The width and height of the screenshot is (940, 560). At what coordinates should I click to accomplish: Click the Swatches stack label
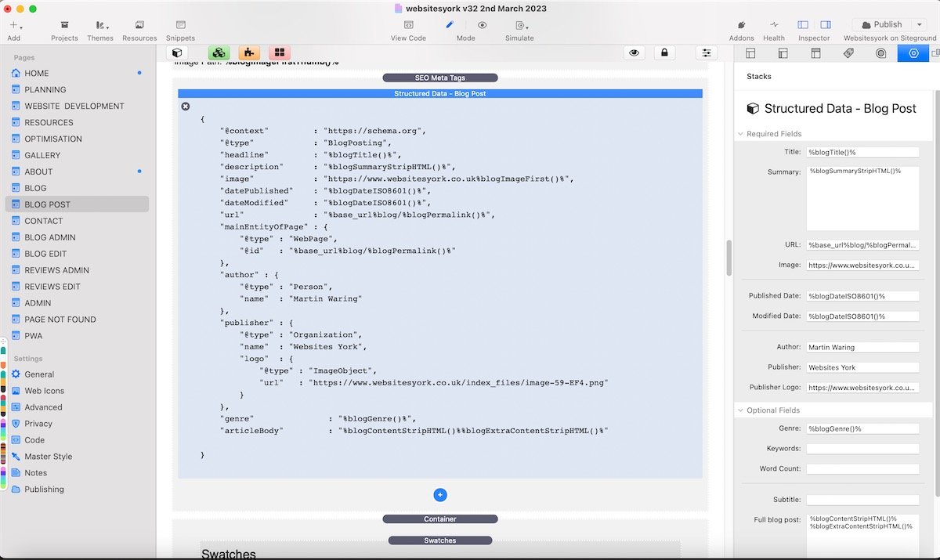[x=440, y=540]
